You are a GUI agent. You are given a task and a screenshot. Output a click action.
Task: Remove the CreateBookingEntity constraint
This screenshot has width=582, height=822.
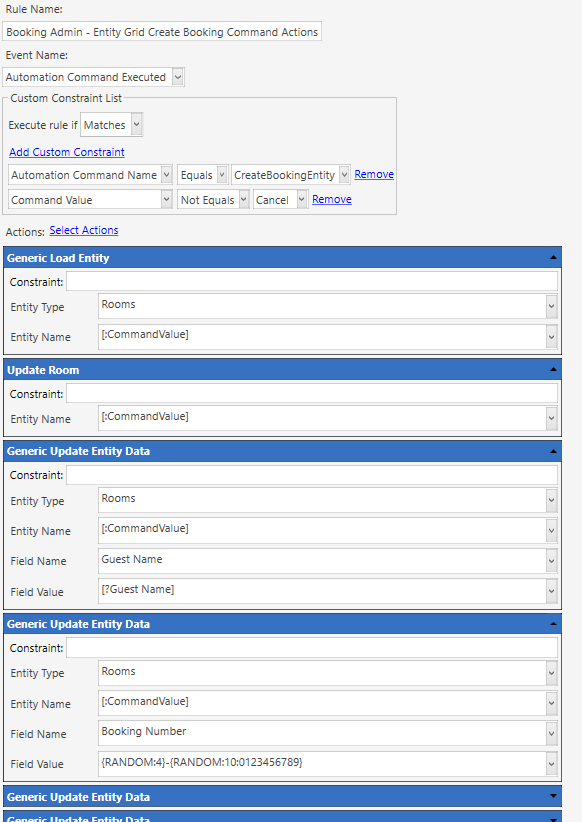(x=374, y=174)
